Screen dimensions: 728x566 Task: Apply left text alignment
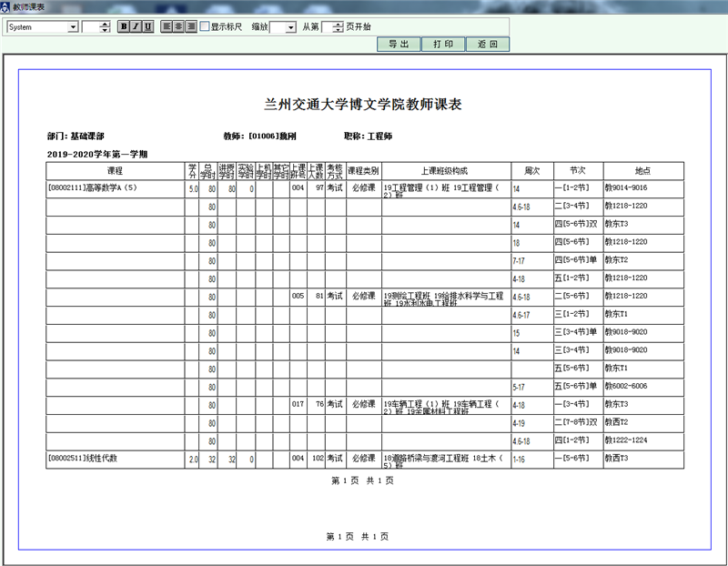pos(167,27)
